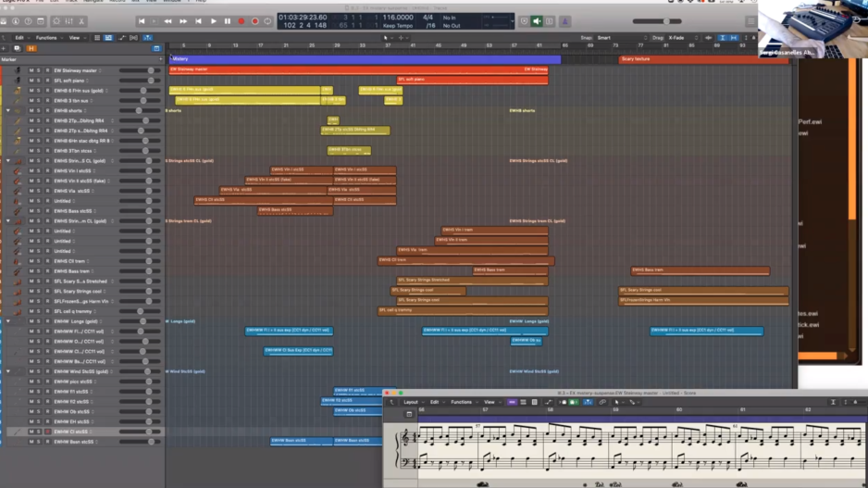Mute the EW Steinway master track
Viewport: 868px width, 488px height.
[x=31, y=70]
